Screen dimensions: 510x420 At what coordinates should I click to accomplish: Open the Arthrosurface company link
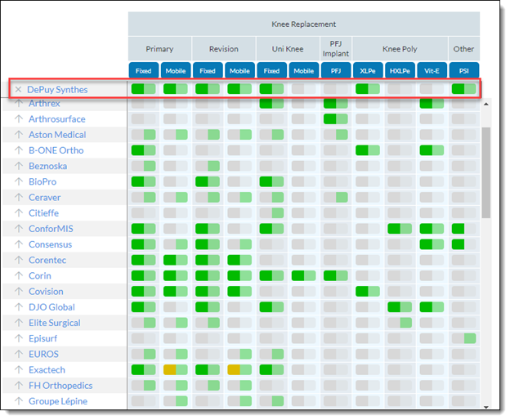click(x=57, y=119)
